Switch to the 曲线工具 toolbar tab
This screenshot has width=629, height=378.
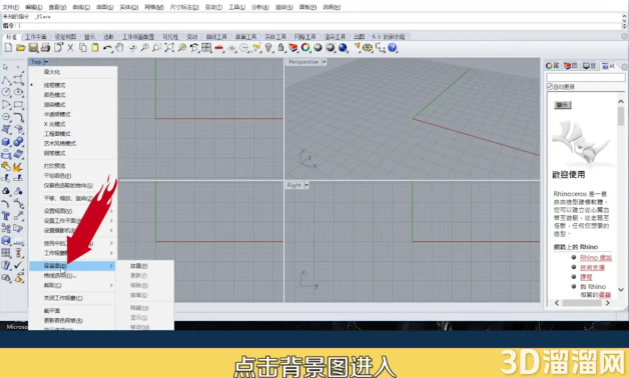pyautogui.click(x=216, y=37)
